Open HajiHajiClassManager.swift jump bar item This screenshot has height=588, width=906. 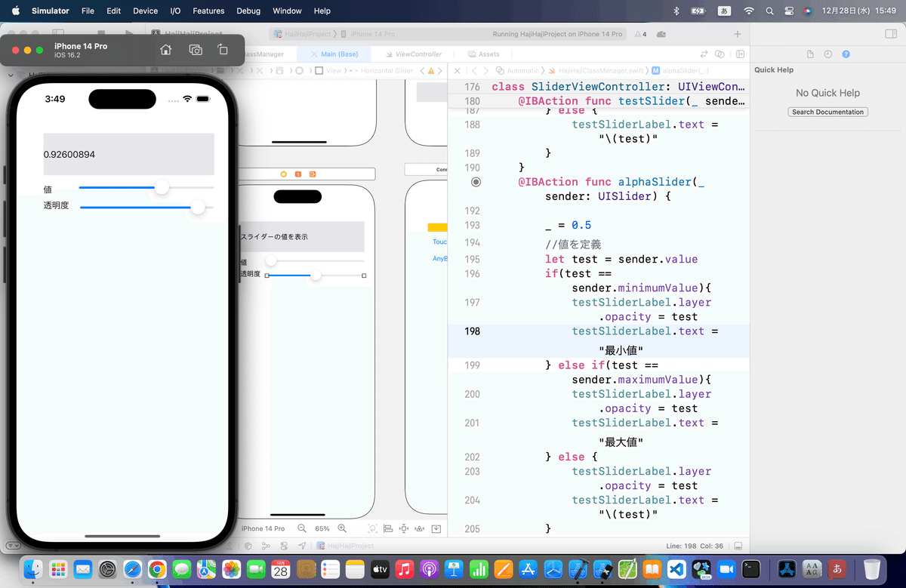(596, 70)
